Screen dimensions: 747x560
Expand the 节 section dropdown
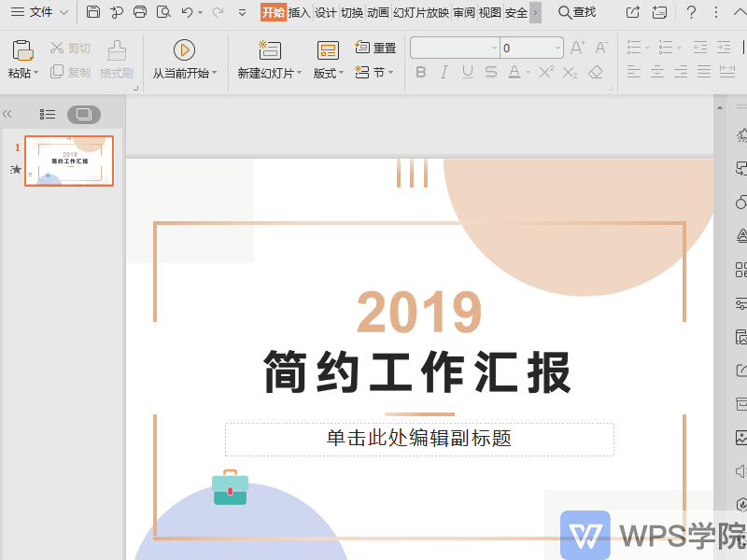point(379,72)
